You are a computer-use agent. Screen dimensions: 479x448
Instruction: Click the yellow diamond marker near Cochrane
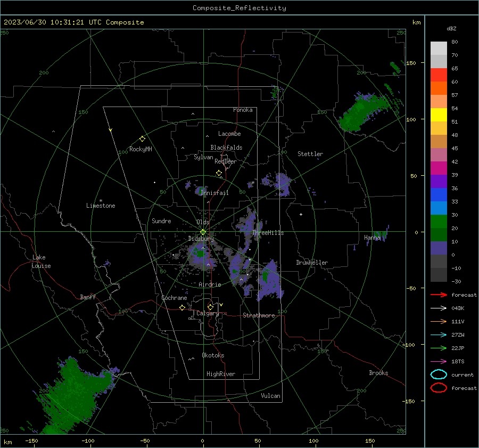click(x=182, y=308)
